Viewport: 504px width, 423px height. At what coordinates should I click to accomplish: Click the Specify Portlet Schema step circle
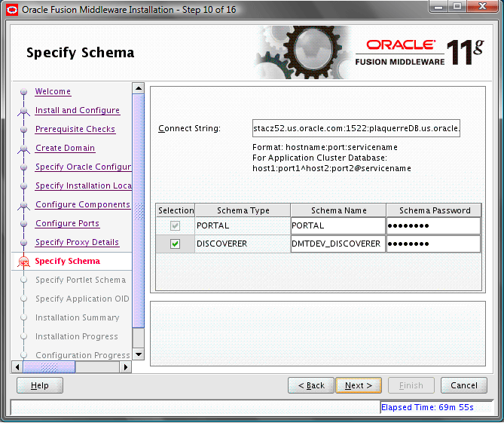[23, 280]
